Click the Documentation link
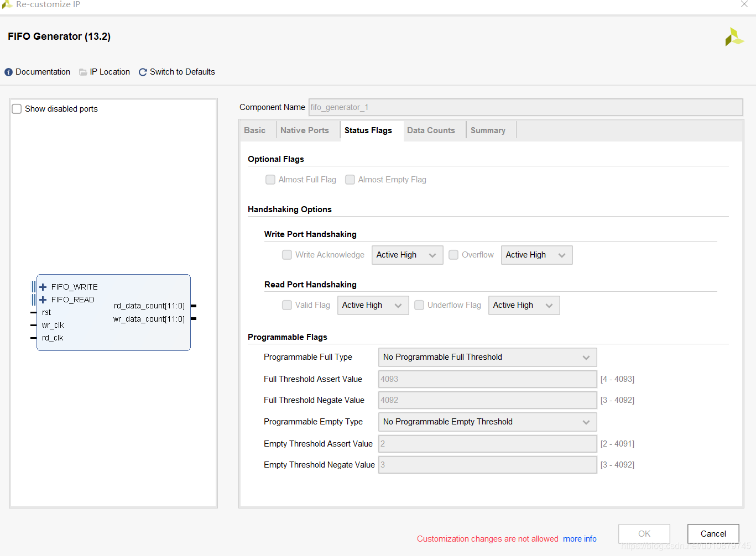 pyautogui.click(x=43, y=72)
